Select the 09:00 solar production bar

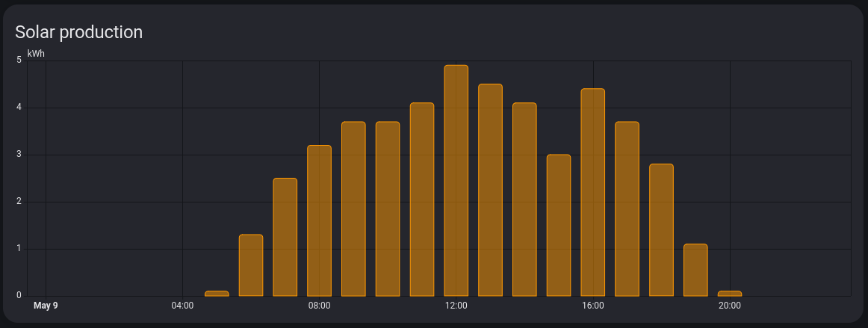point(353,208)
